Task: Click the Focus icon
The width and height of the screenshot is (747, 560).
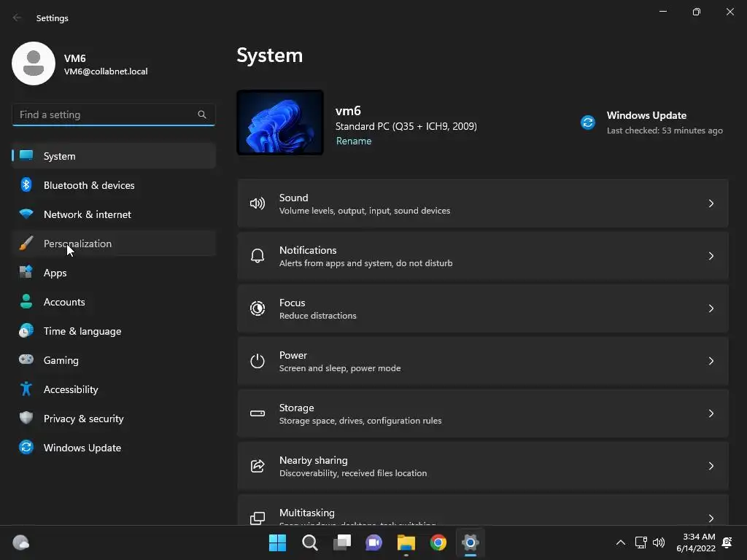Action: tap(258, 308)
